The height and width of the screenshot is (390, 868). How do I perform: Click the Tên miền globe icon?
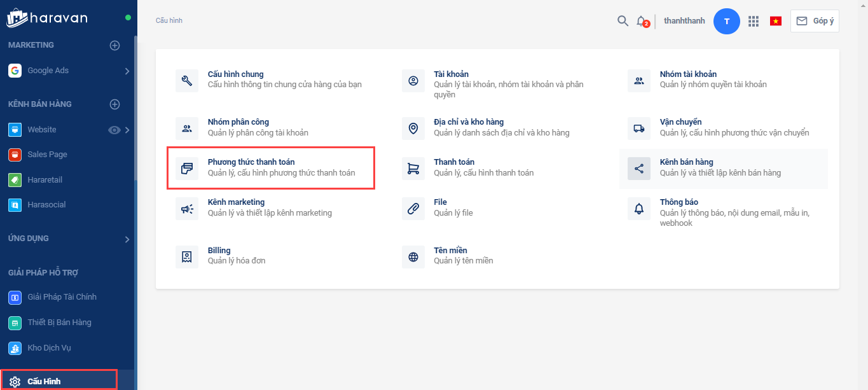pyautogui.click(x=413, y=257)
